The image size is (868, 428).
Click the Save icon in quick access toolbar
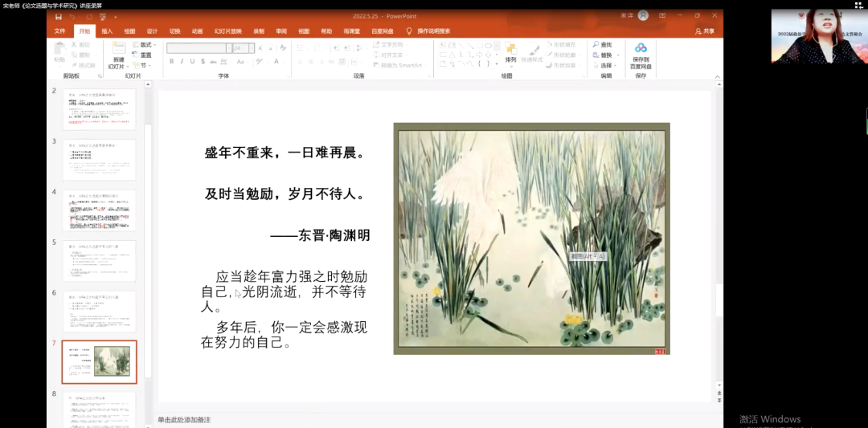(x=59, y=17)
